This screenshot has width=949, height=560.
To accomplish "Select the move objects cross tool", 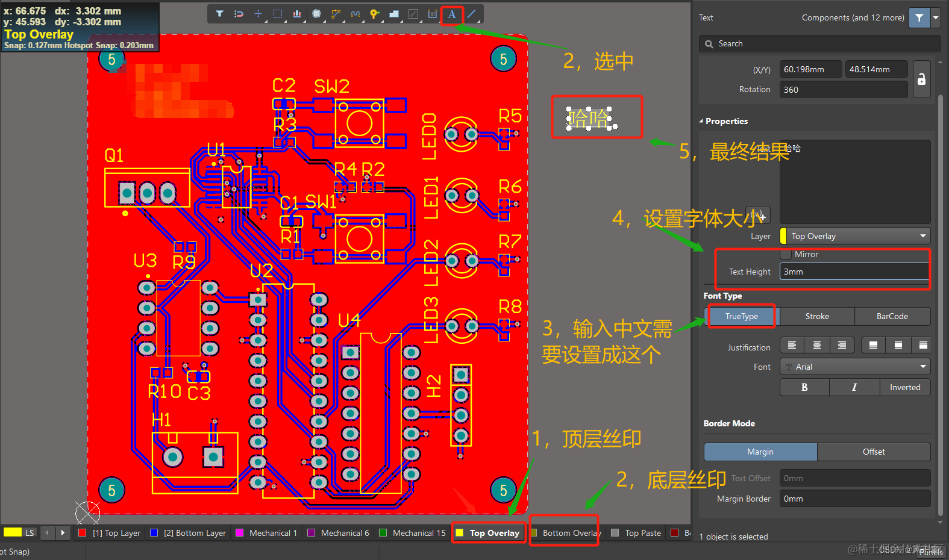I will [258, 14].
